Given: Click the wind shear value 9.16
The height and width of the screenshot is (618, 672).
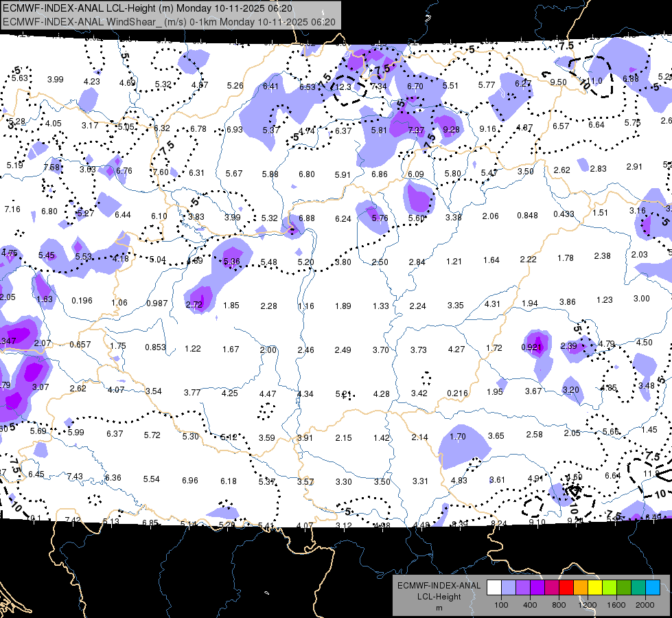Looking at the screenshot, I should 488,128.
